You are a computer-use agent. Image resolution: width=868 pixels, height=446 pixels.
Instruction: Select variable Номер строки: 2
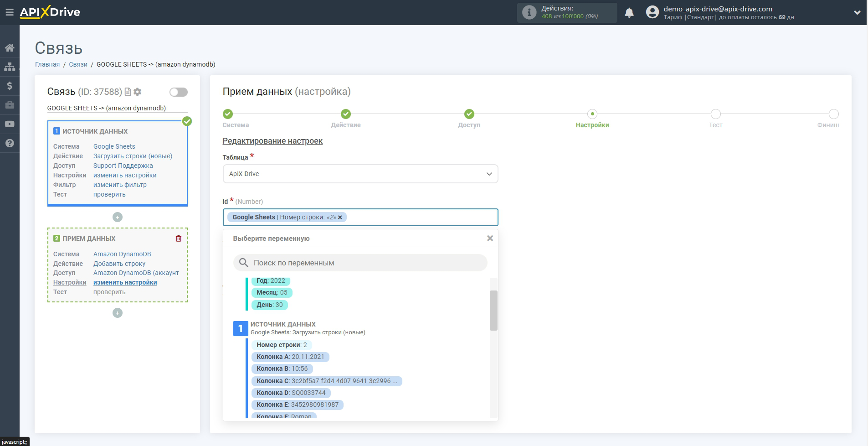[282, 345]
